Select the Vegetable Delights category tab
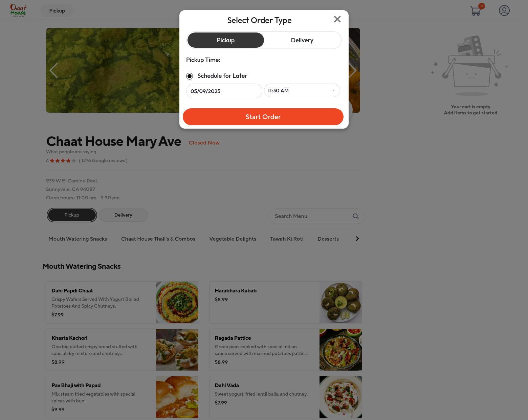 [x=233, y=239]
